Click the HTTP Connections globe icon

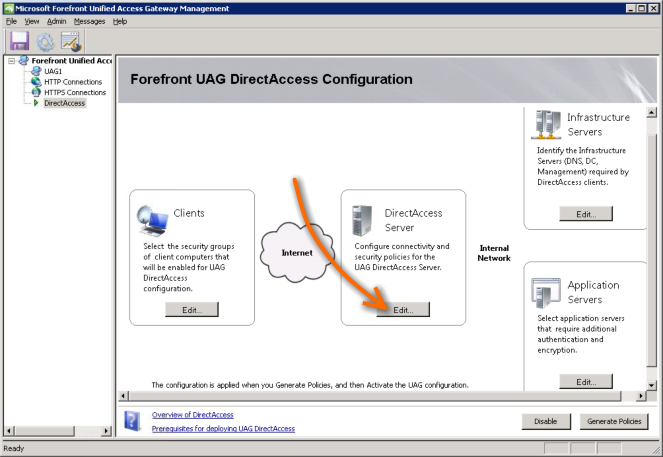coord(36,82)
